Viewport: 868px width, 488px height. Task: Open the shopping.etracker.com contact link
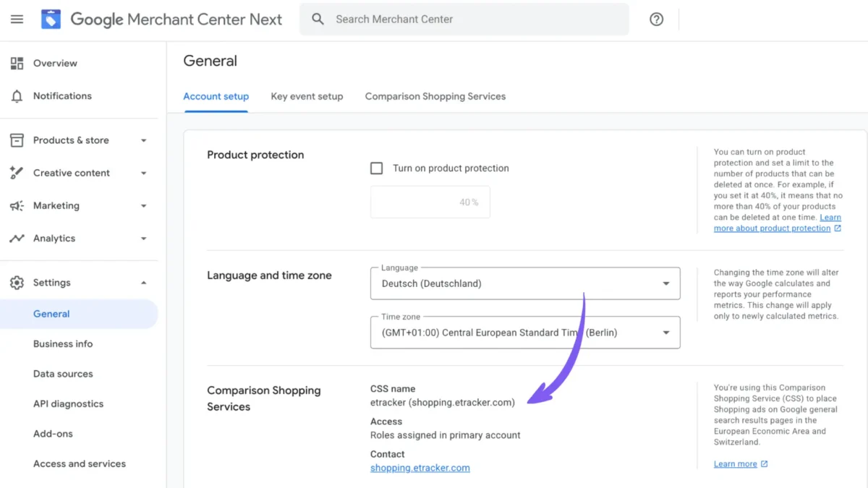[420, 468]
